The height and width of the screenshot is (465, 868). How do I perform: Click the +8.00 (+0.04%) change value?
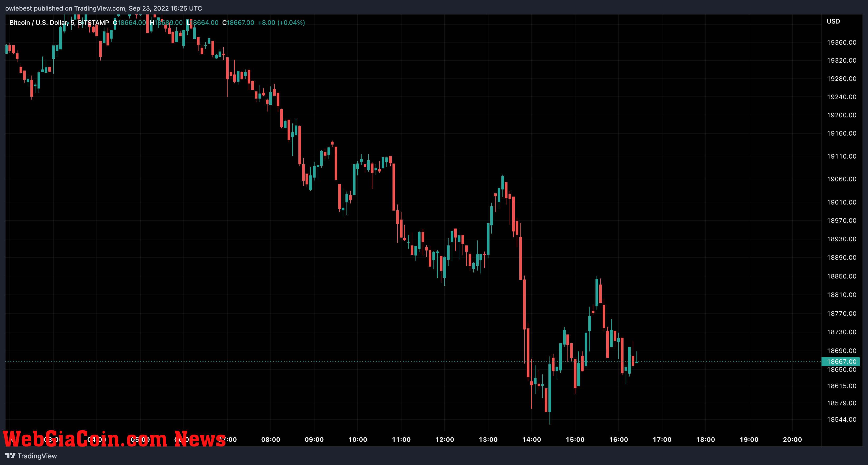click(281, 22)
